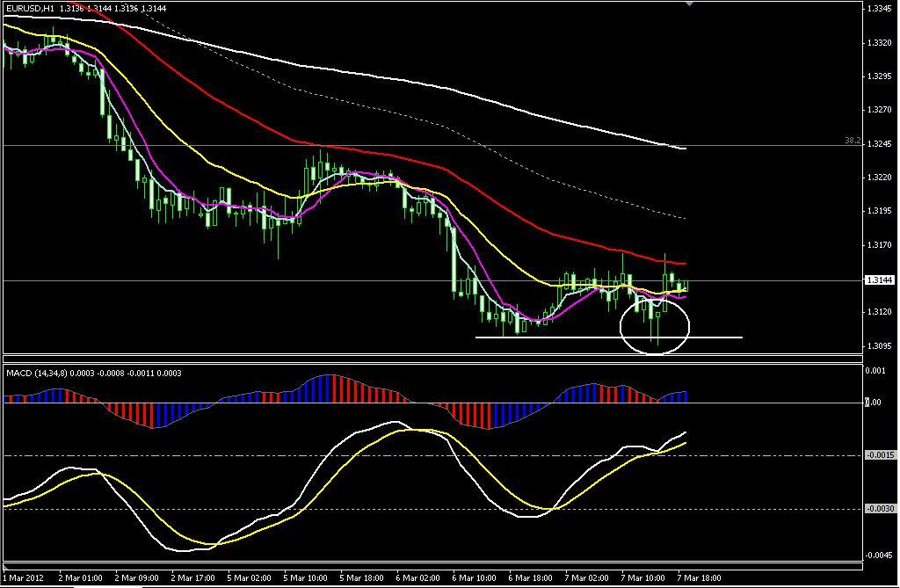The height and width of the screenshot is (588, 900).
Task: Click the 1.3295 price axis label
Action: tap(879, 76)
